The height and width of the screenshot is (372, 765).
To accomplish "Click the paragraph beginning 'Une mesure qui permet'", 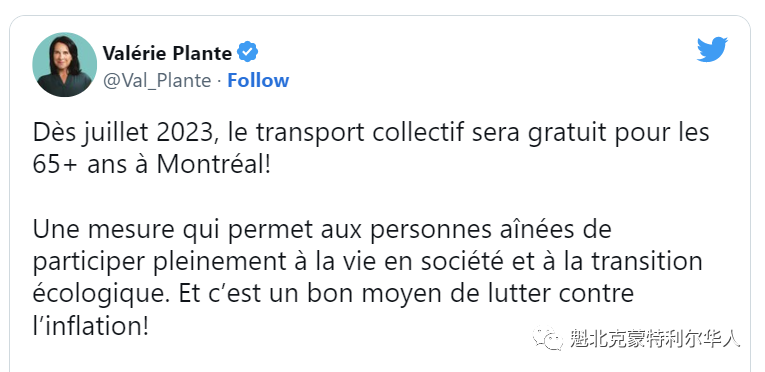I will 367,278.
